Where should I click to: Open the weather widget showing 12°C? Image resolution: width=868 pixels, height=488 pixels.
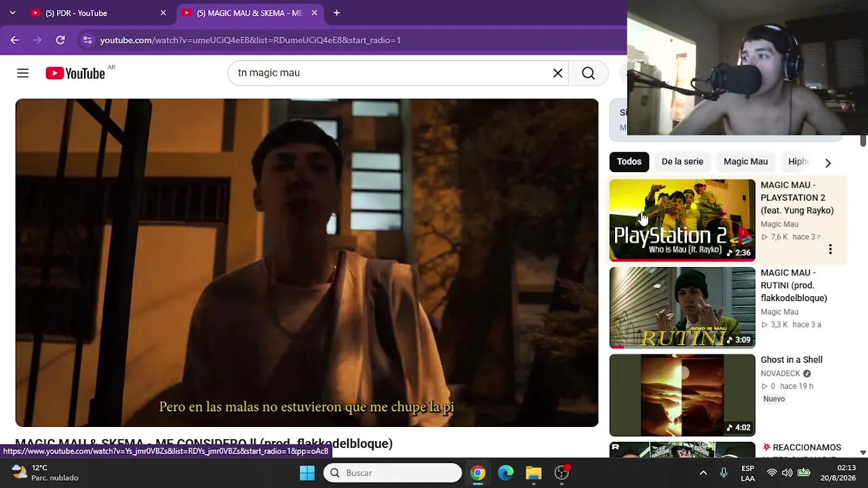(45, 472)
